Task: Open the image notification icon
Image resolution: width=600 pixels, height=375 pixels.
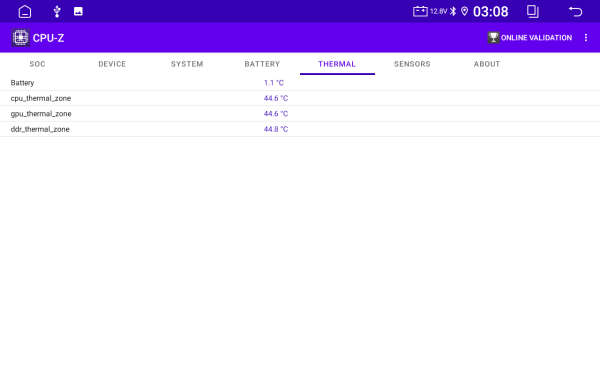Action: [78, 11]
